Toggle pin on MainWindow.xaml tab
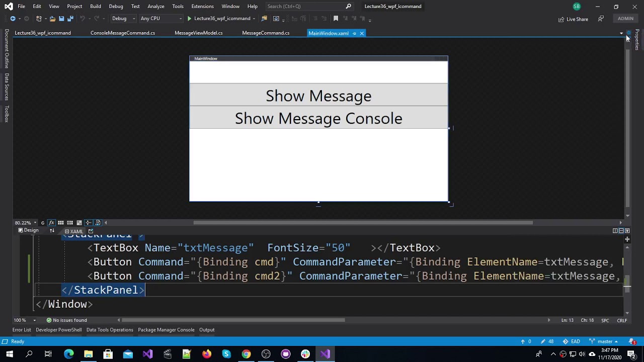 [x=354, y=33]
